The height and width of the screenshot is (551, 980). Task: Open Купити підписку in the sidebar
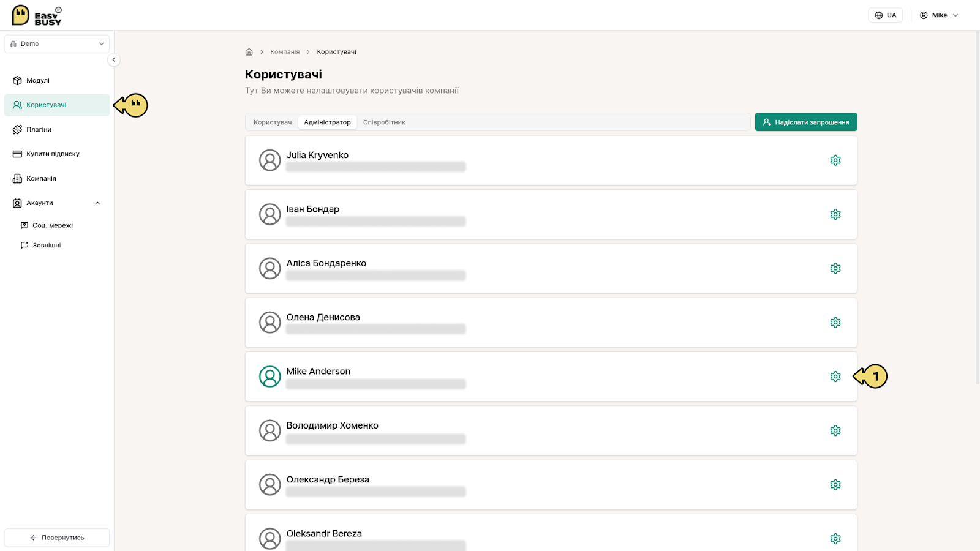tap(56, 154)
